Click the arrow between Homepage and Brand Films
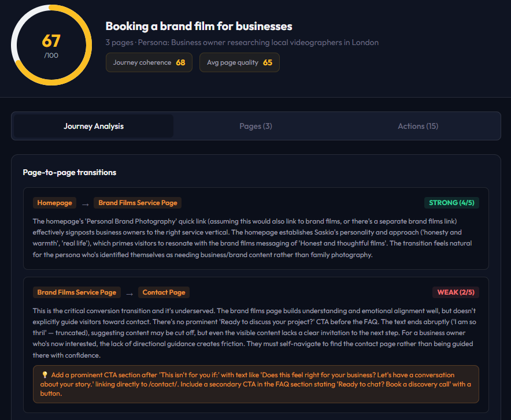The width and height of the screenshot is (511, 420). 86,205
